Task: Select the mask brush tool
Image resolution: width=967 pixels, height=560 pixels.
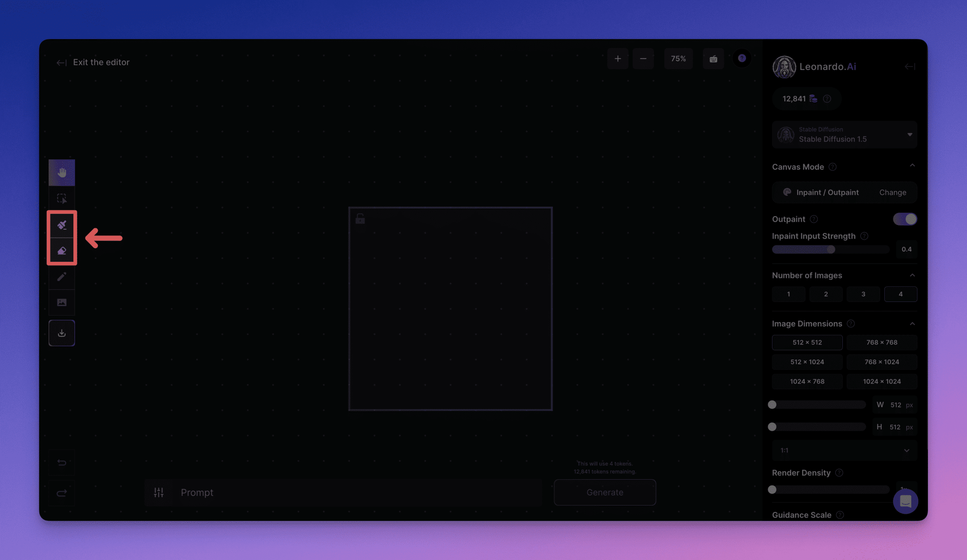Action: (x=62, y=225)
